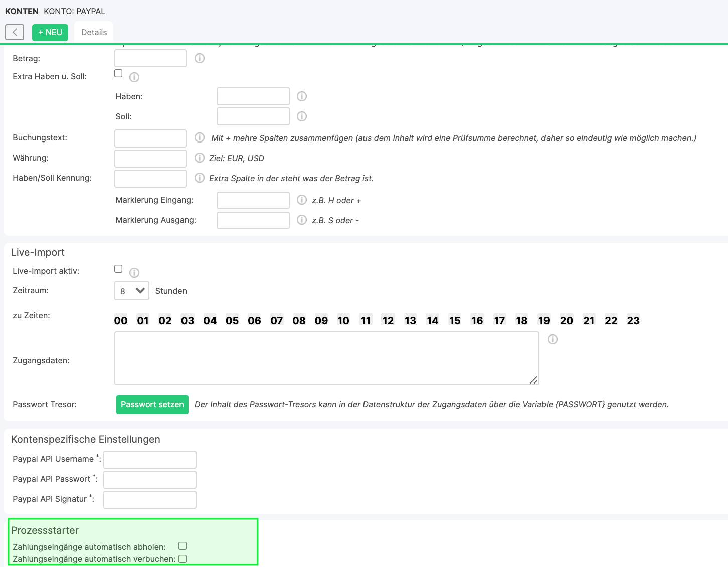Click info icon next to Betrag field
Viewport: 728px width, 567px height.
(200, 58)
